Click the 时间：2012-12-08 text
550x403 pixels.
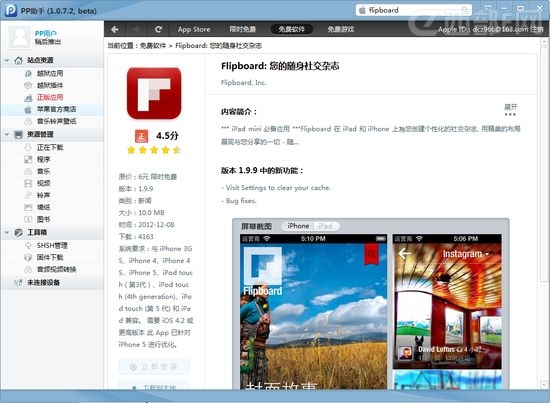(x=147, y=224)
